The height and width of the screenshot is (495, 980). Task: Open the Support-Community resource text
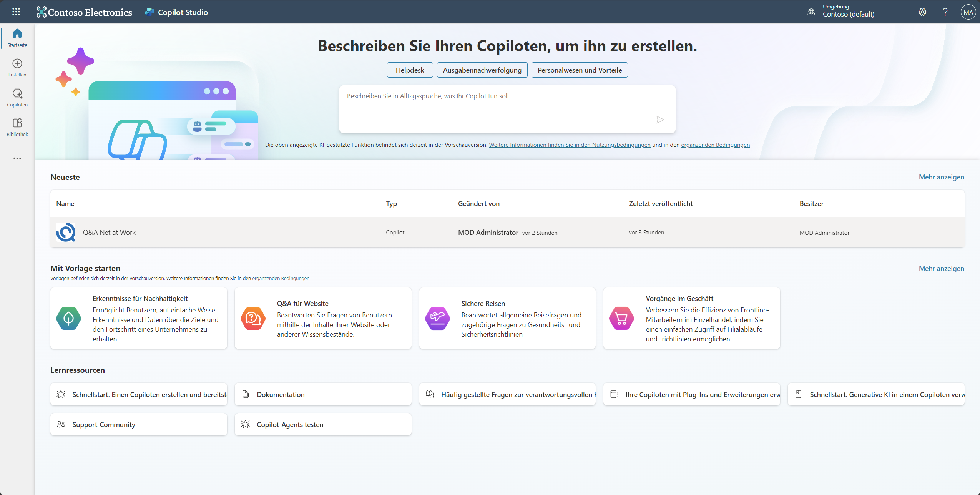click(104, 425)
